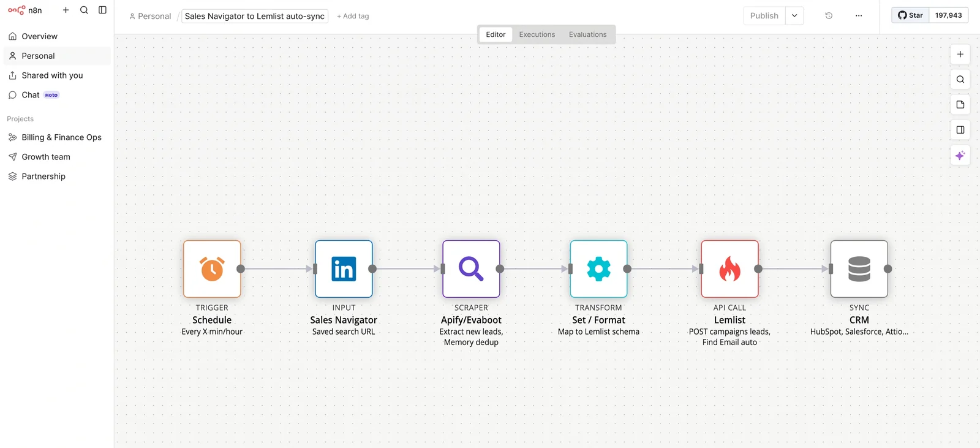Open Chat in the sidebar
The image size is (980, 448).
(57, 95)
